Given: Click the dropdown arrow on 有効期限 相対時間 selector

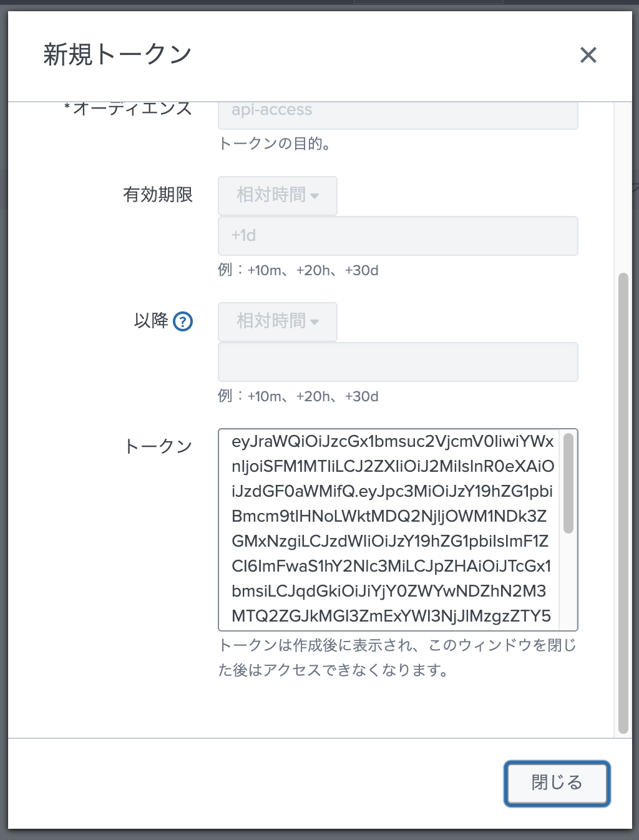Looking at the screenshot, I should (x=315, y=195).
